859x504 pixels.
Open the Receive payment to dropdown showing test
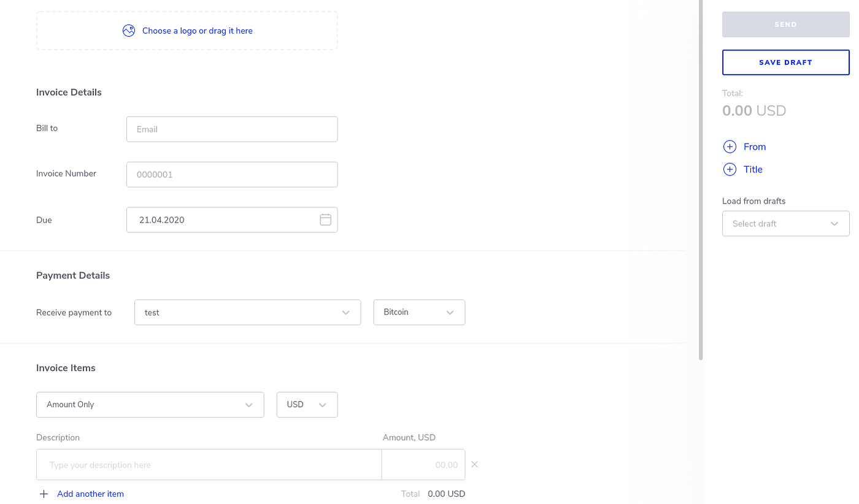247,312
